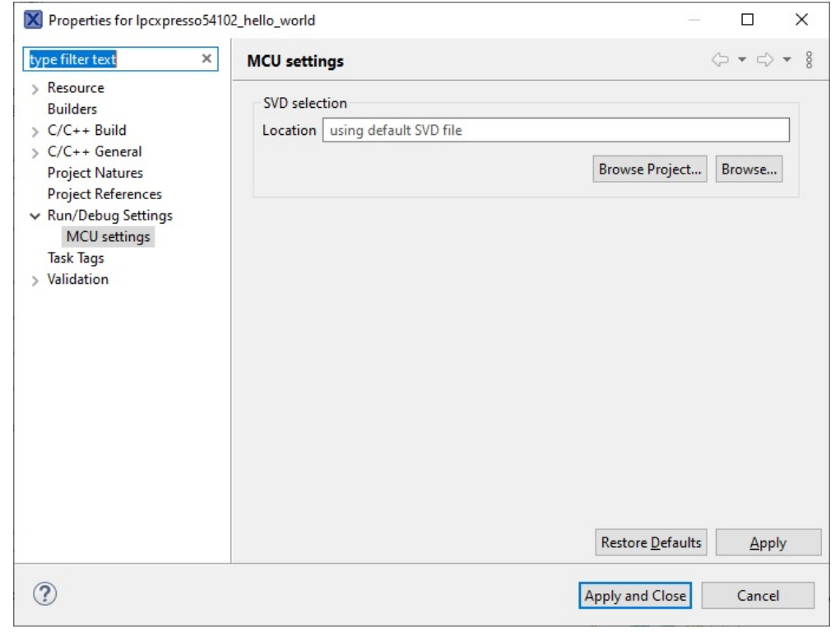Collapse the Run/Debug Settings node
840x632 pixels.
(x=35, y=215)
